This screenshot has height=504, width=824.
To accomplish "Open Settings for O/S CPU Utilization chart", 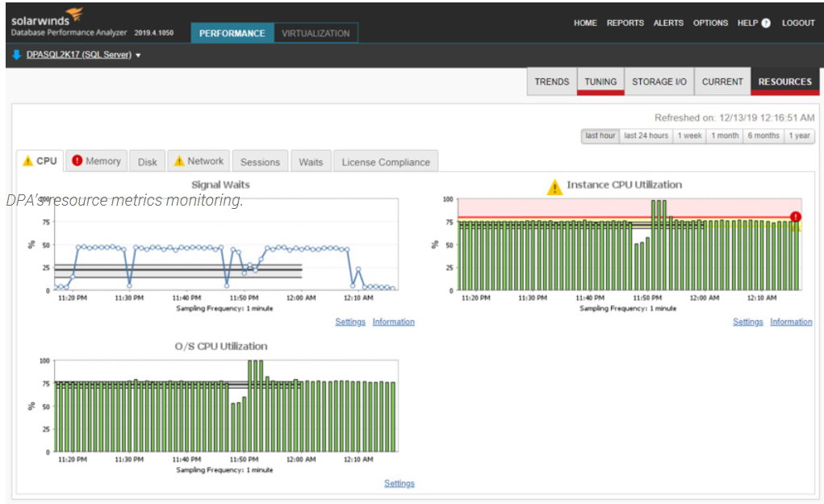I will point(399,484).
